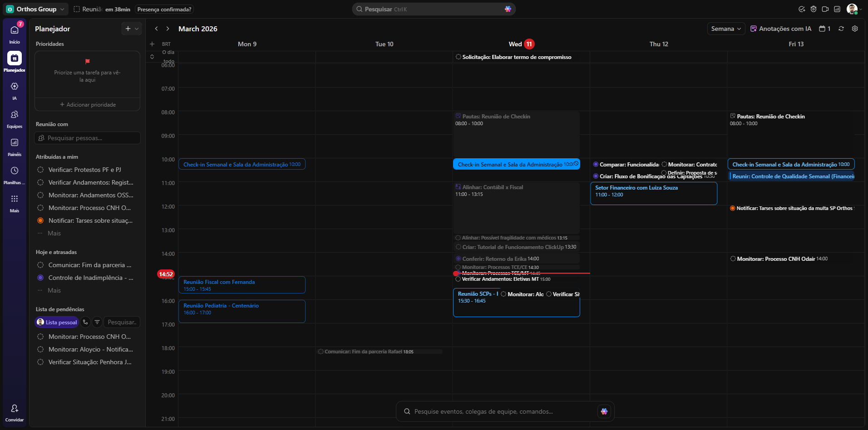Image resolution: width=868 pixels, height=430 pixels.
Task: Open Anotações com IA
Action: tap(781, 29)
